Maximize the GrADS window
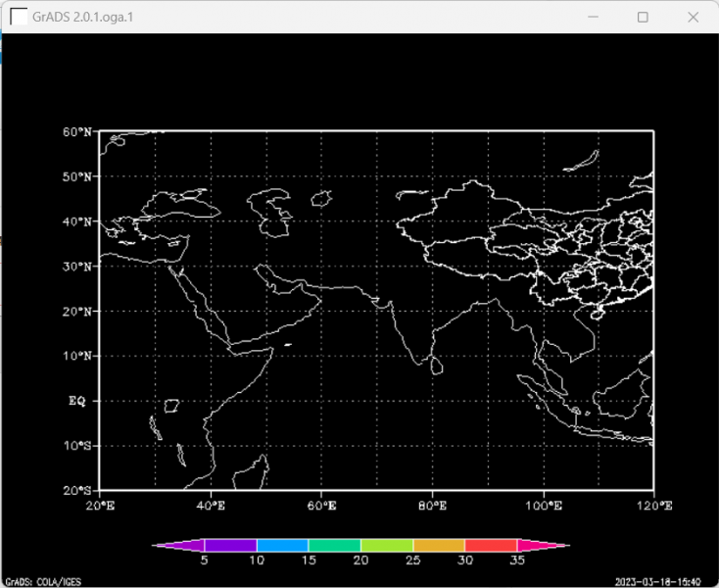719x588 pixels. [x=643, y=17]
